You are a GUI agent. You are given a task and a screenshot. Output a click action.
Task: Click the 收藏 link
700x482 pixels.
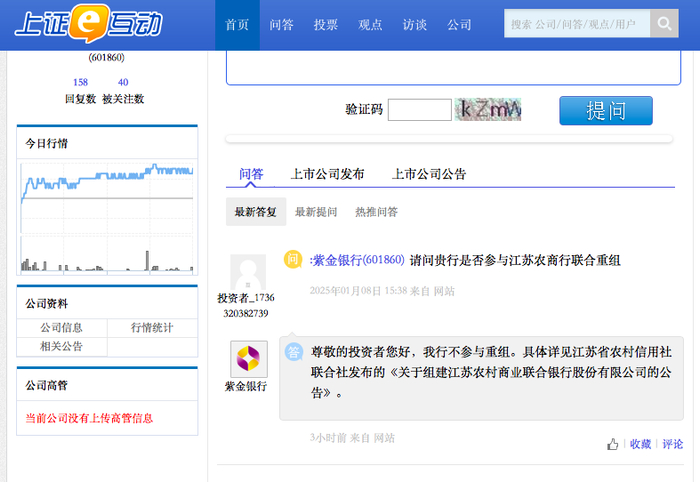point(641,444)
